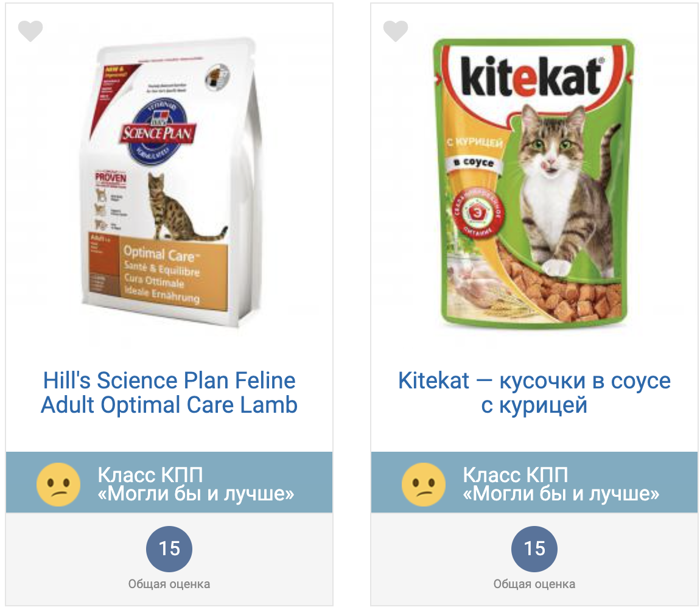The width and height of the screenshot is (700, 610).
Task: Select the score 15 badge under Hill's
Action: pos(169,549)
